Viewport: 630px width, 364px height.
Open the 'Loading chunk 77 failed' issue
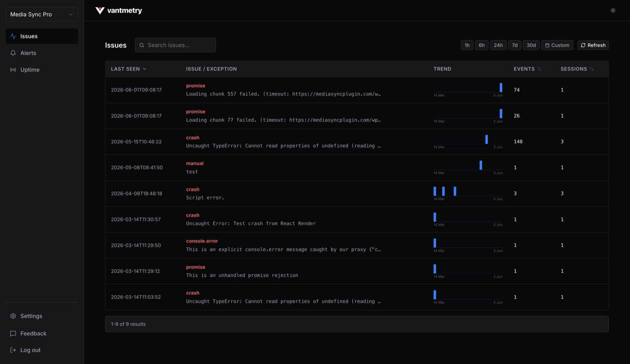(x=357, y=116)
